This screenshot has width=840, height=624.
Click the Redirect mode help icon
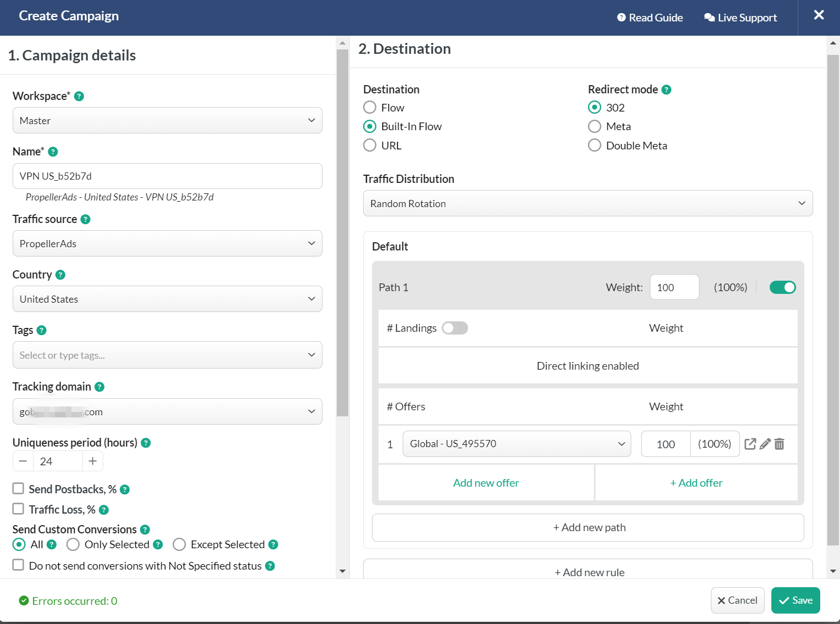point(666,90)
